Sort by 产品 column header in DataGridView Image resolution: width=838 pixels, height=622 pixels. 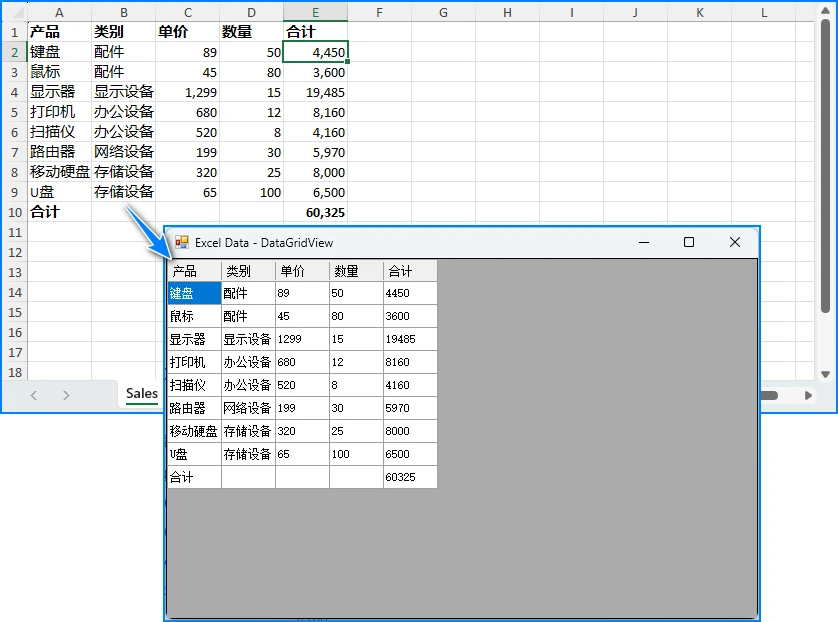point(195,271)
